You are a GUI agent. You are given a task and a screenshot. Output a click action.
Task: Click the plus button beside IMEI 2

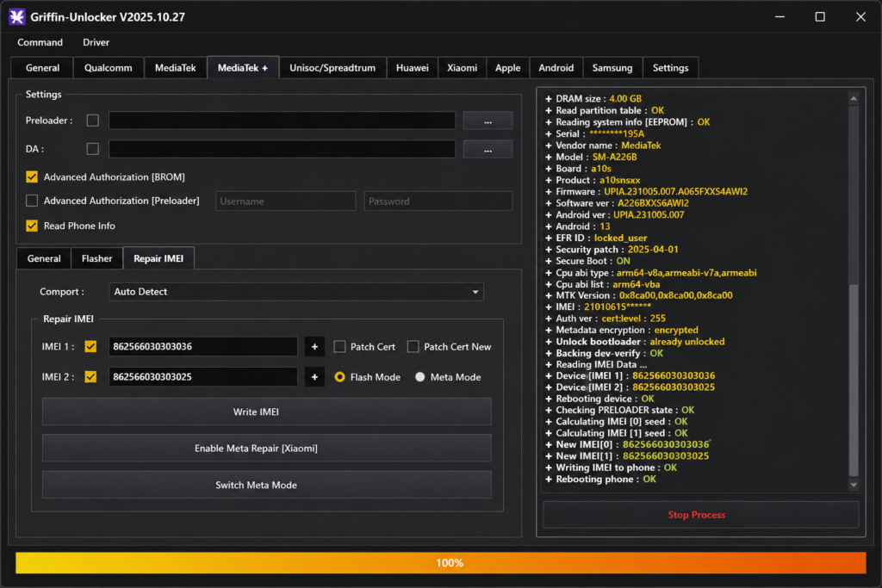pyautogui.click(x=314, y=377)
